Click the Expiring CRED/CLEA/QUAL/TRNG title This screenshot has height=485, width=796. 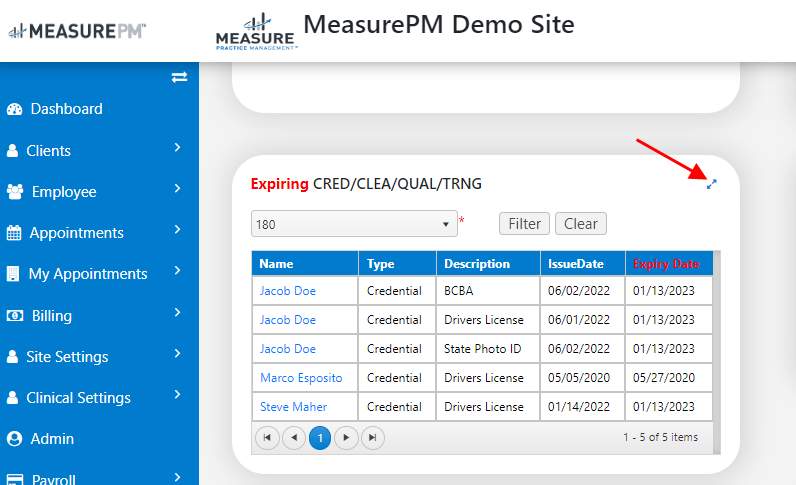point(366,184)
